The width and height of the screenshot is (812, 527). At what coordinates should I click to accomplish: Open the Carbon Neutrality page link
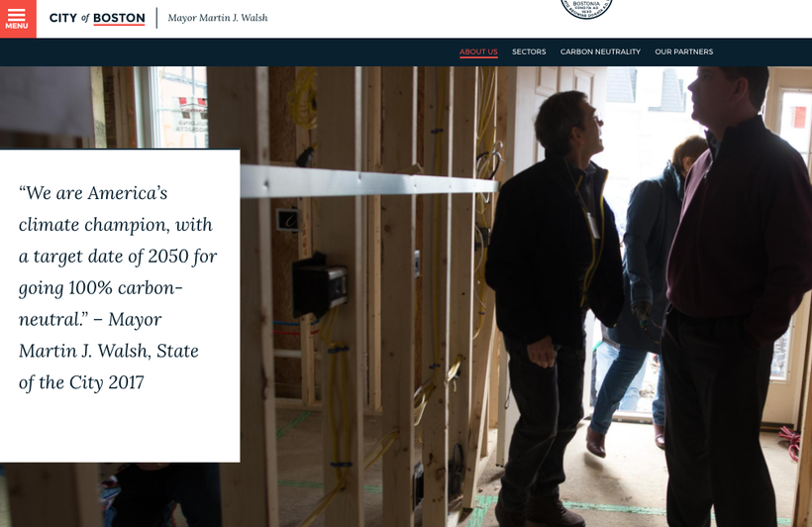[600, 52]
